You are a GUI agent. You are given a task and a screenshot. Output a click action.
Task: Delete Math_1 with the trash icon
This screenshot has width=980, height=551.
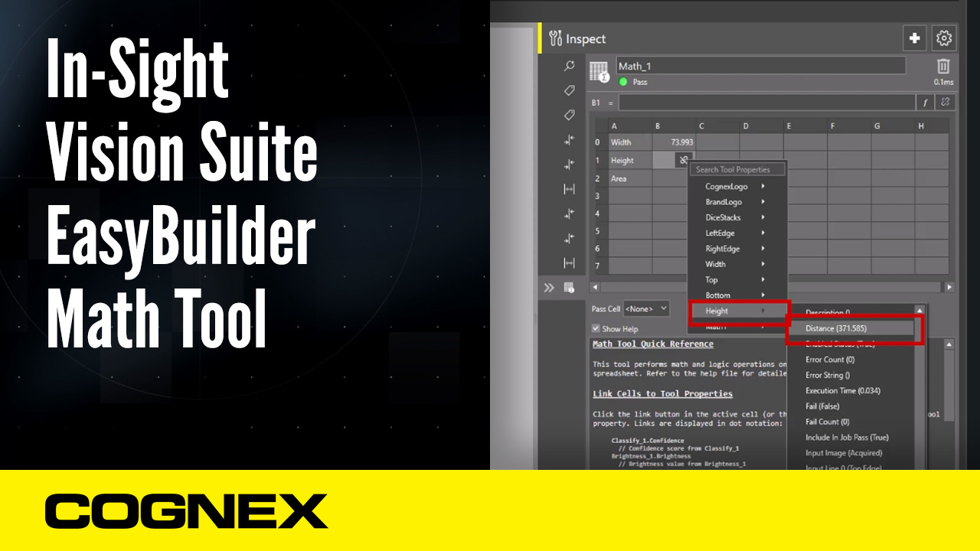(x=944, y=67)
